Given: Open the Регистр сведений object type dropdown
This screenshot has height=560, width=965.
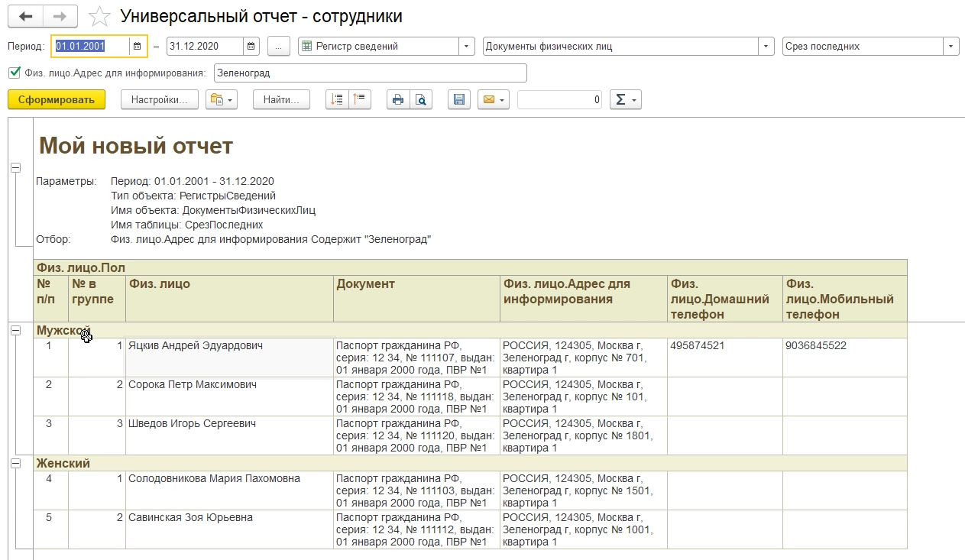Looking at the screenshot, I should [x=466, y=46].
